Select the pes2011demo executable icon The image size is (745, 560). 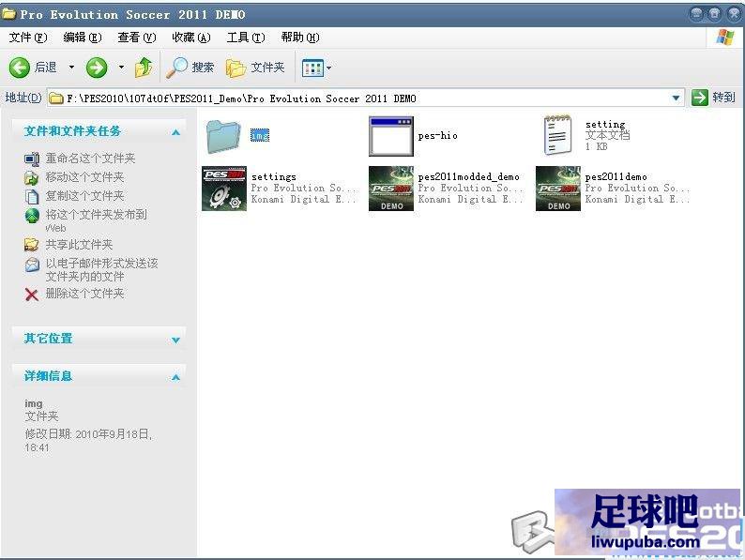click(x=557, y=189)
